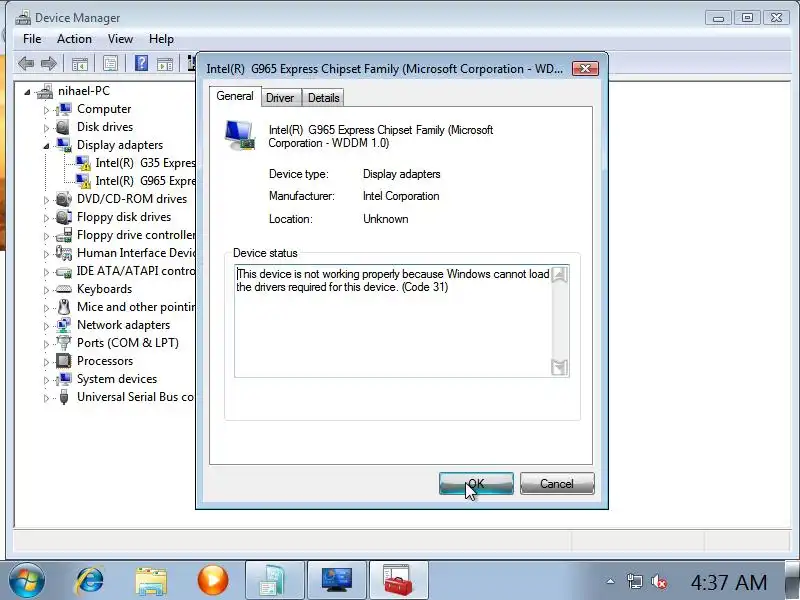Click the Show/Hide console tree toolbar icon

[x=80, y=64]
